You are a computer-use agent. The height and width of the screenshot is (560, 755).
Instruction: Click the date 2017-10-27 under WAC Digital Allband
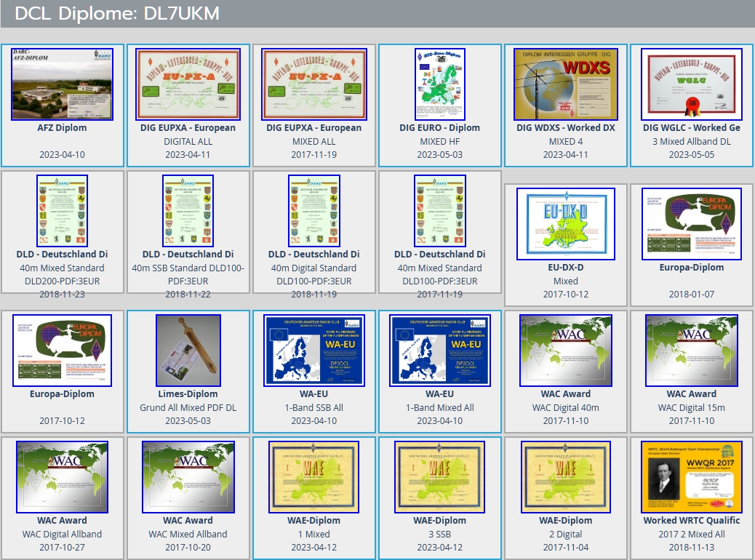(x=62, y=548)
